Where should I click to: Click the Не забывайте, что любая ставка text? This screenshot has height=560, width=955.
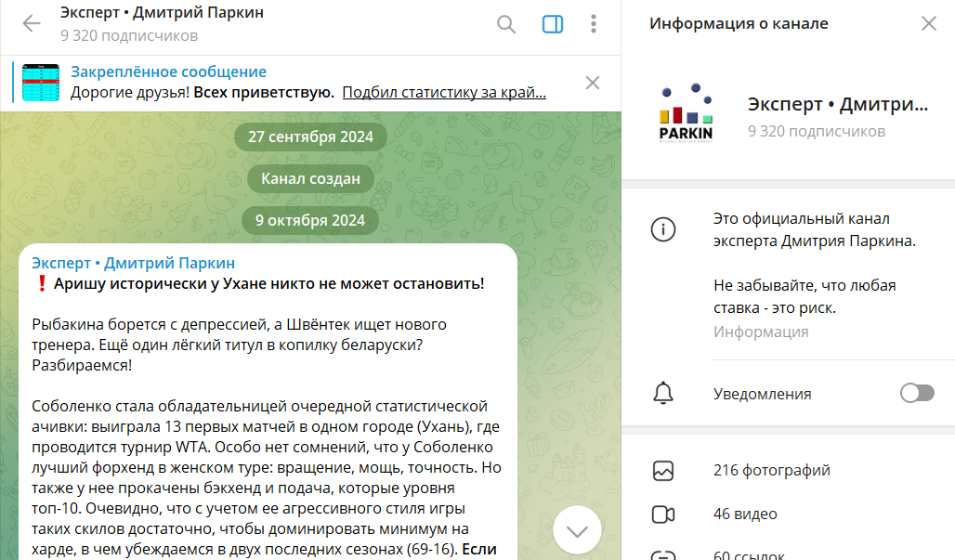(x=805, y=296)
